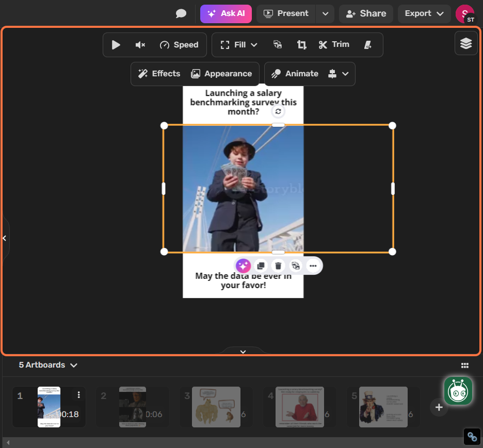Add a new artboard with plus button
The width and height of the screenshot is (483, 448).
(x=439, y=407)
